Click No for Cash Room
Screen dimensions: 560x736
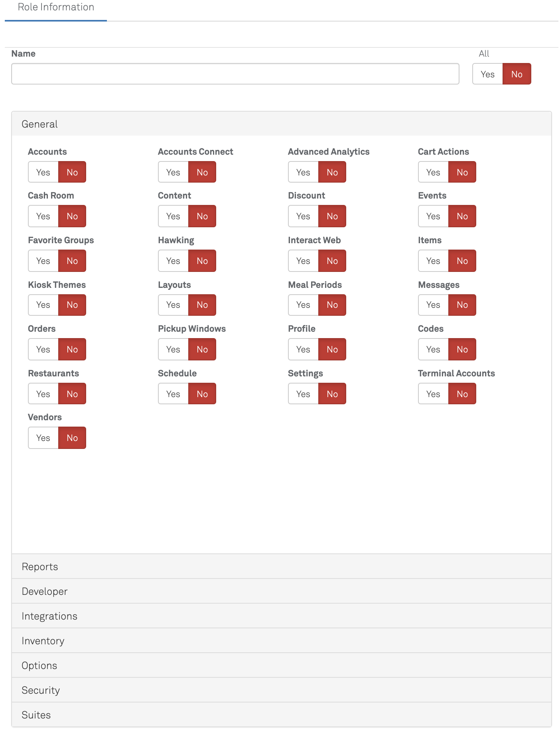click(72, 216)
